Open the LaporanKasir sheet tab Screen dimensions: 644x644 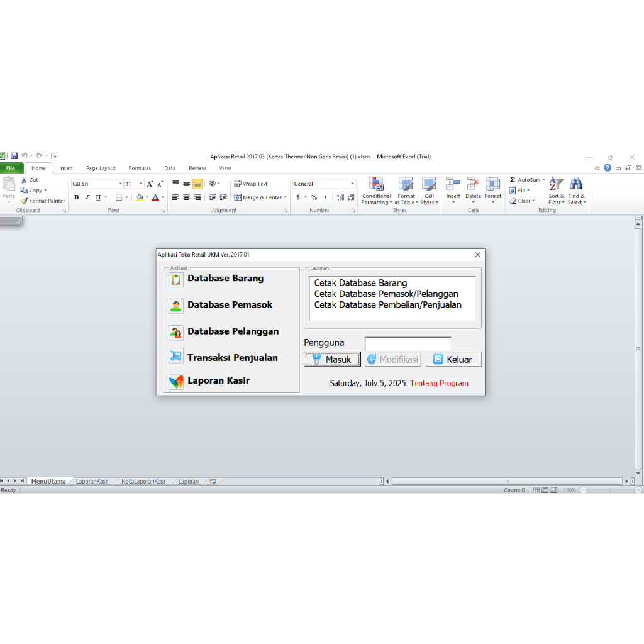(x=92, y=480)
